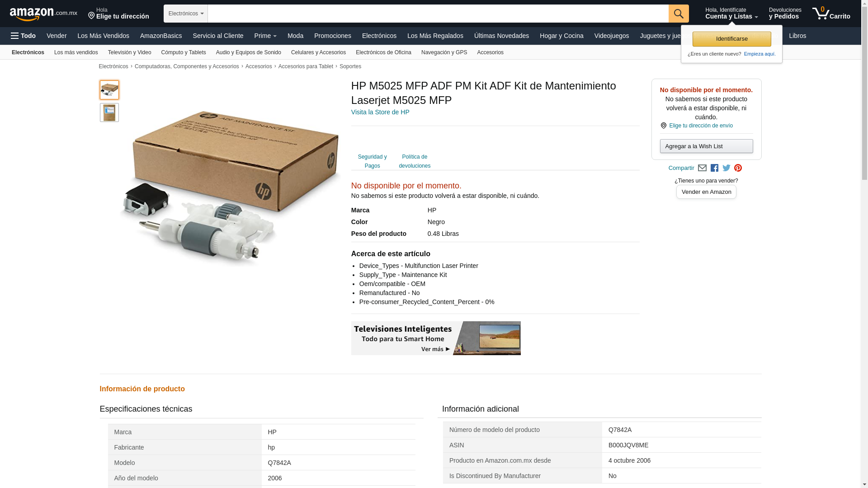Open the Electrónicos search category dropdown
868x488 pixels.
(x=185, y=14)
